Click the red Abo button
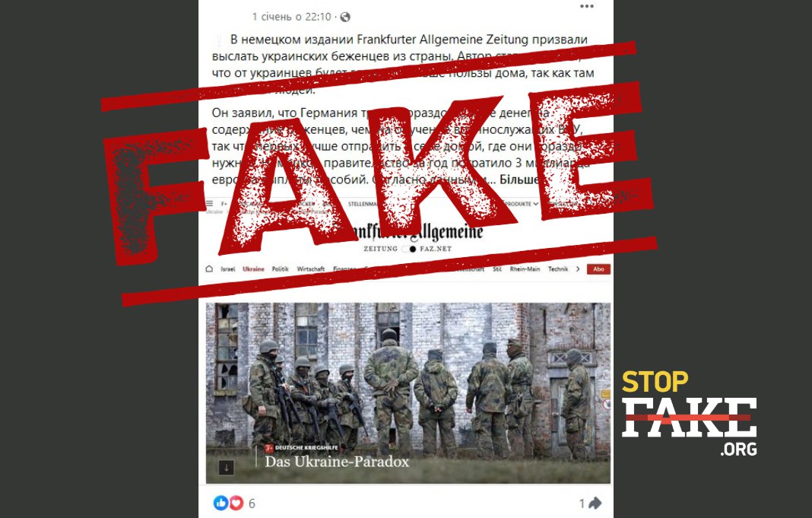Image resolution: width=812 pixels, height=518 pixels. pos(598,269)
